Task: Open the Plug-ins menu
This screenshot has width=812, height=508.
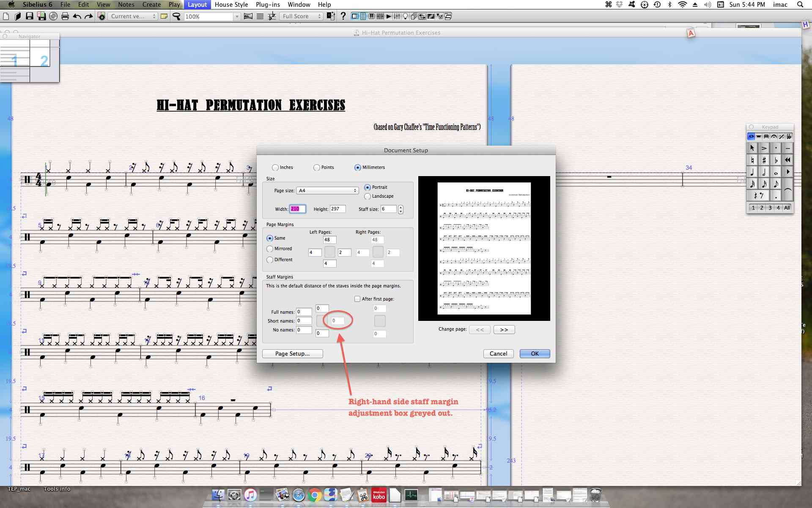Action: (268, 4)
